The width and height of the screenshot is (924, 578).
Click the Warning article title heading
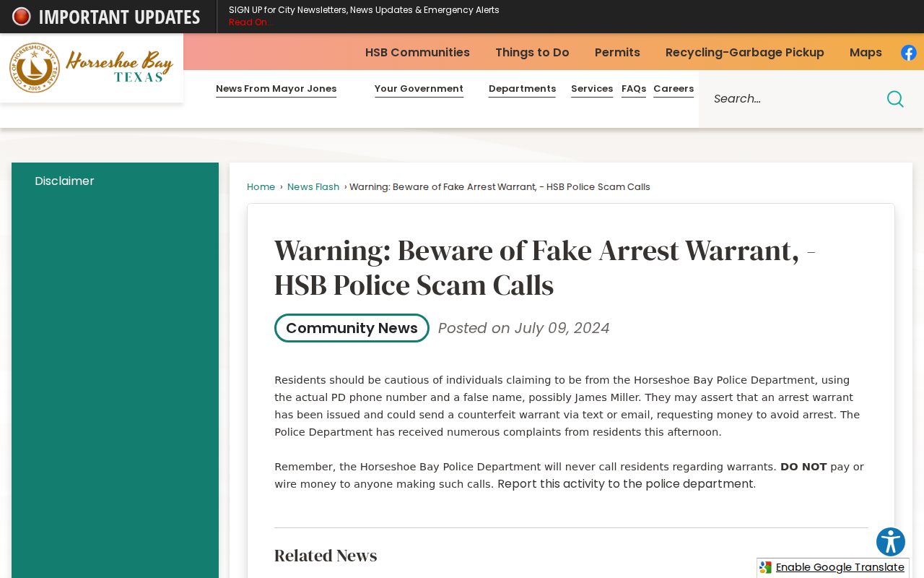(545, 268)
